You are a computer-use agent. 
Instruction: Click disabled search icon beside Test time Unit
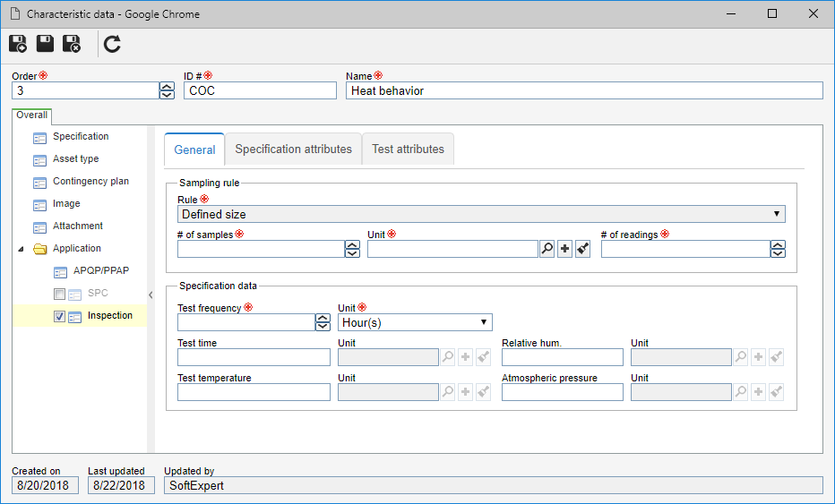[x=448, y=357]
